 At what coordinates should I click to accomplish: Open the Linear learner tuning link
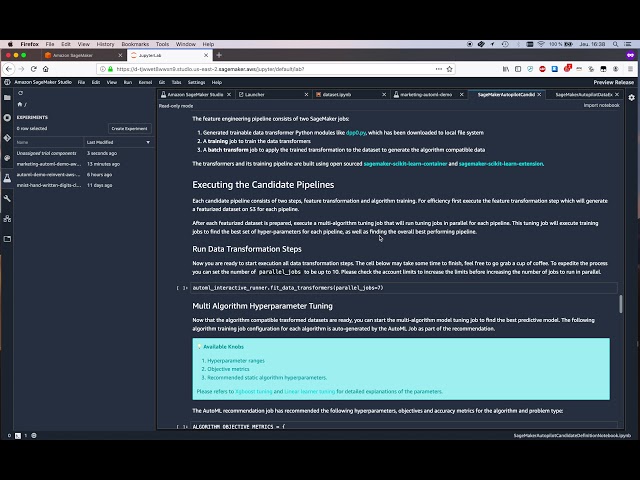309,391
